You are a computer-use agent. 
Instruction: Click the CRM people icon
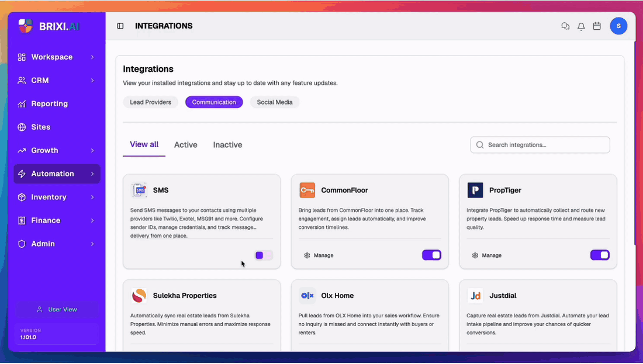point(22,81)
